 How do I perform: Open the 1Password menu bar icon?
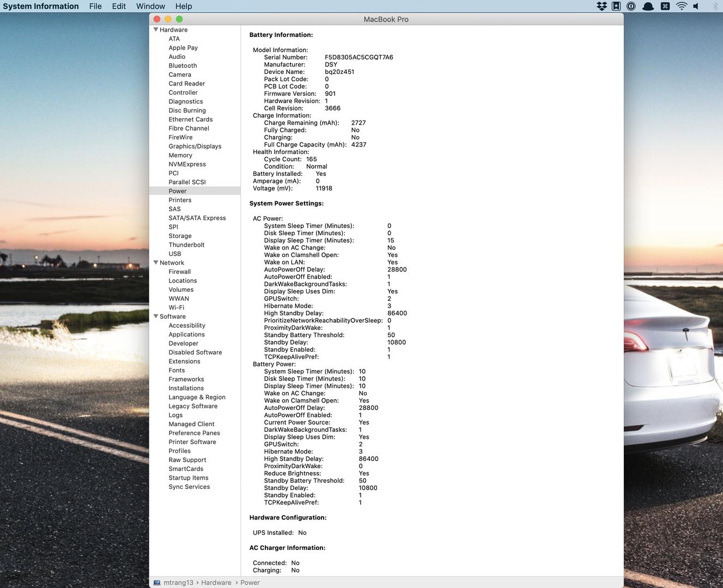click(631, 6)
